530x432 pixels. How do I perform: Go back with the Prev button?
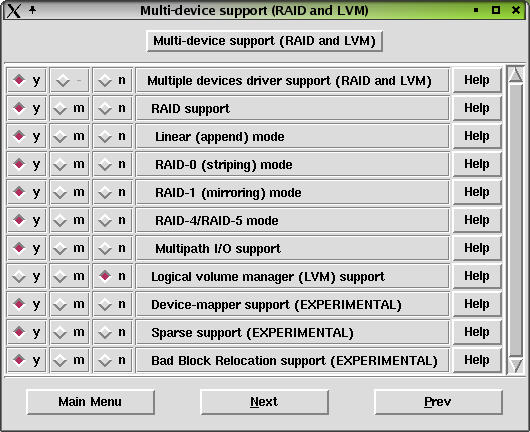click(438, 402)
